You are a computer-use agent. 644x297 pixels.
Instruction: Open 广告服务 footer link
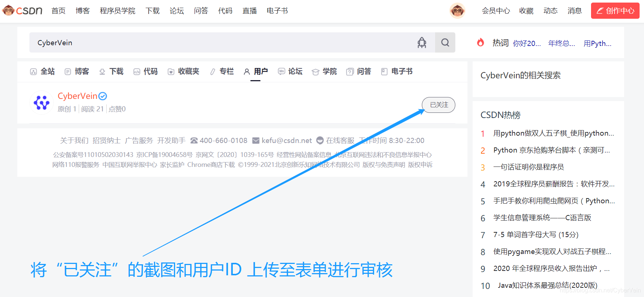point(139,140)
